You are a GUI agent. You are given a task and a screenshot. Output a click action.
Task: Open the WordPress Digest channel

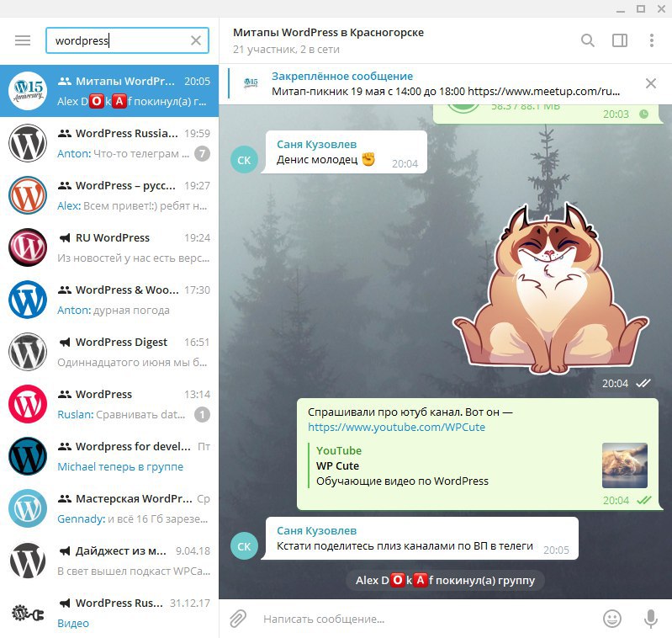109,352
